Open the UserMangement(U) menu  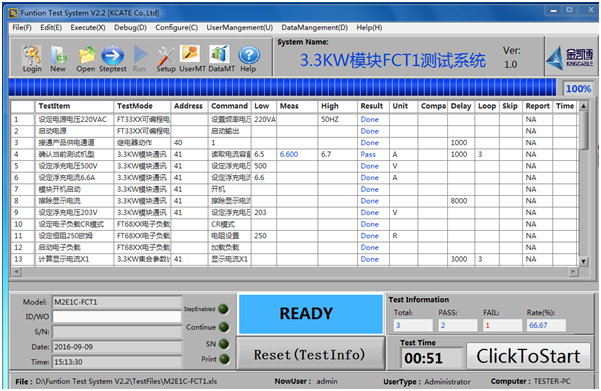(x=240, y=28)
